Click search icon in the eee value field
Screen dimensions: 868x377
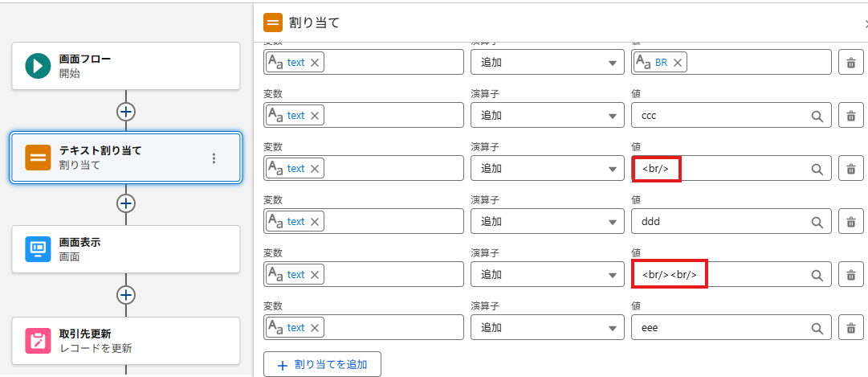tap(817, 328)
